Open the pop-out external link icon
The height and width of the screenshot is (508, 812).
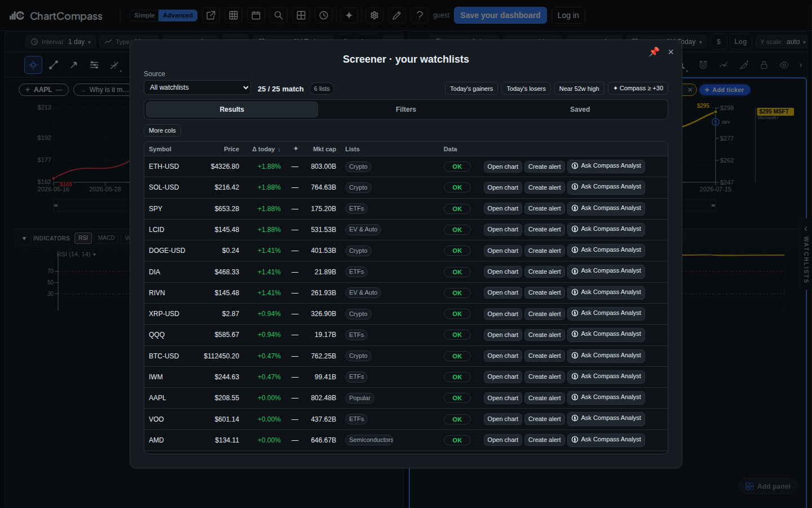click(211, 15)
